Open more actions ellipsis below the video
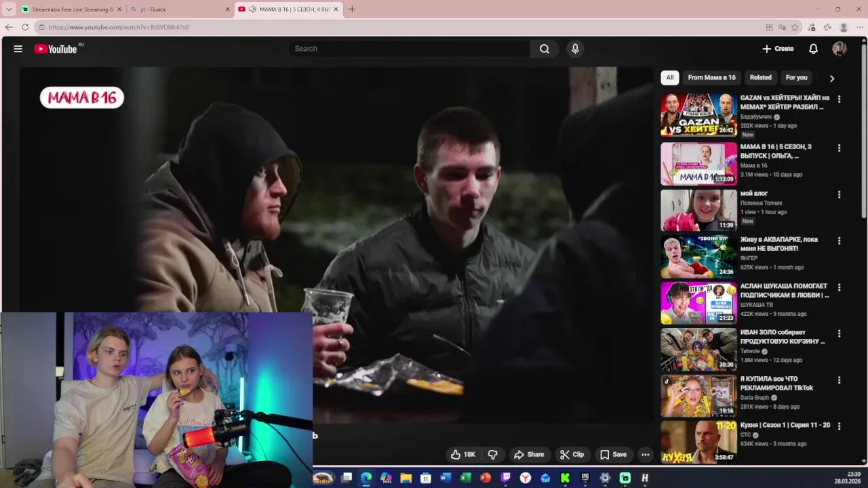This screenshot has width=868, height=488. coord(646,455)
